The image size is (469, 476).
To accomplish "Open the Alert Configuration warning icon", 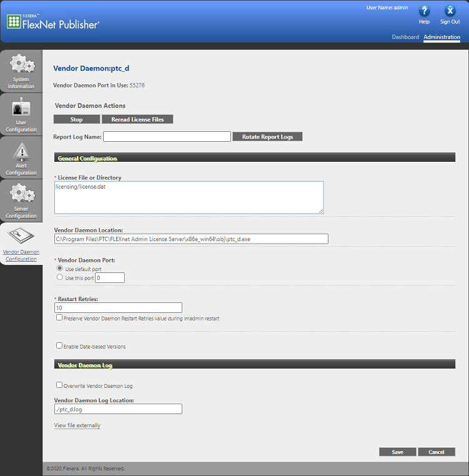I will click(22, 151).
